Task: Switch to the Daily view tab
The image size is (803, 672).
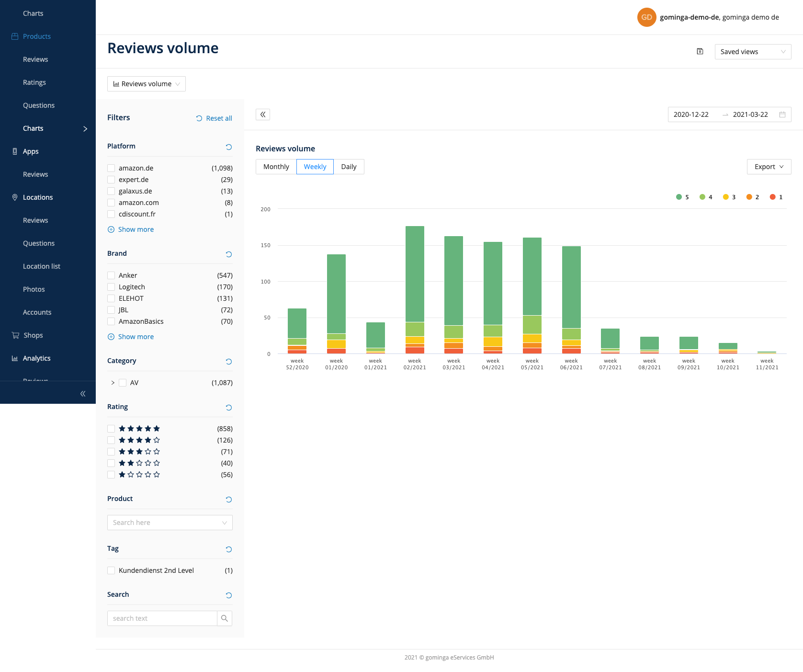Action: (349, 167)
